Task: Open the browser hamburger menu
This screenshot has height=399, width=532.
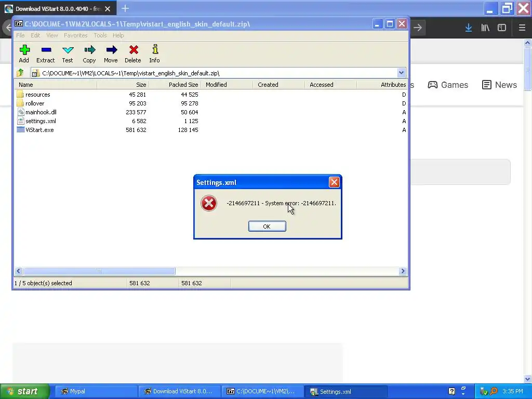Action: [522, 28]
